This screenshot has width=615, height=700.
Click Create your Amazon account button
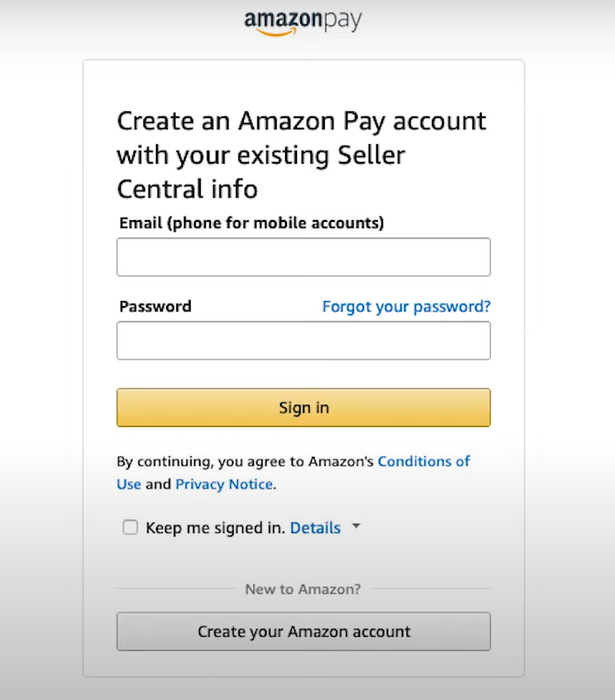point(304,631)
